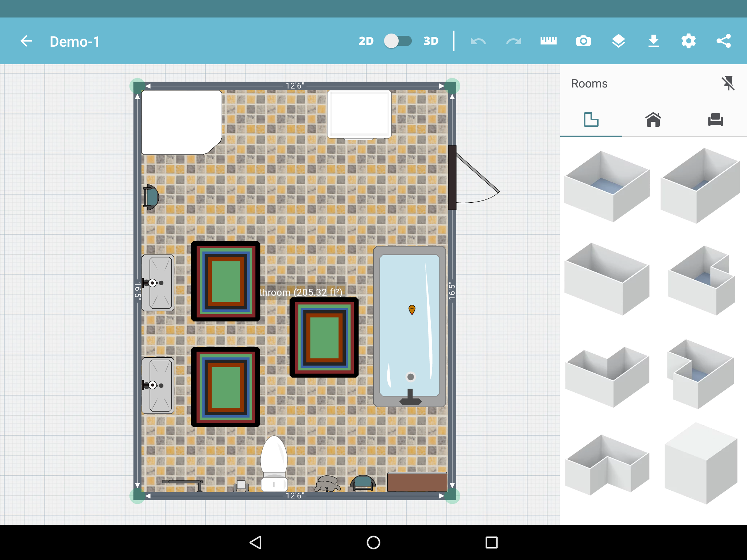Toggle the 2D/3D view switch
Screen dimensions: 747x560
pyautogui.click(x=398, y=41)
